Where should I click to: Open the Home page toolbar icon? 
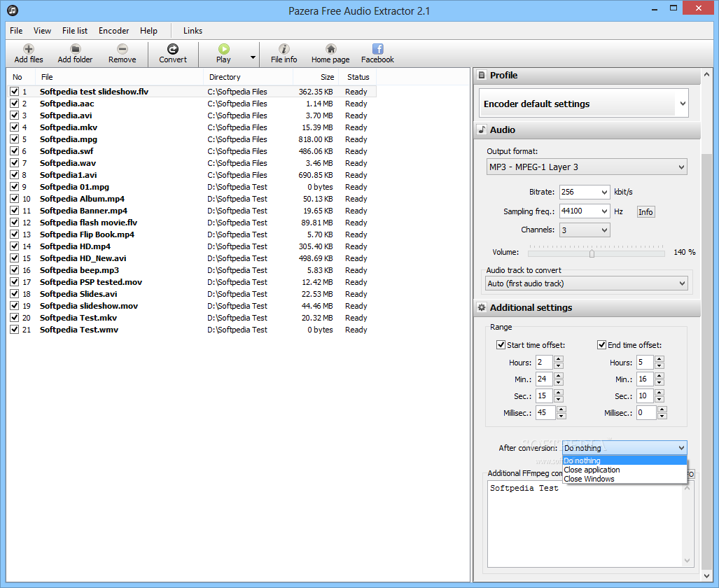[x=330, y=48]
